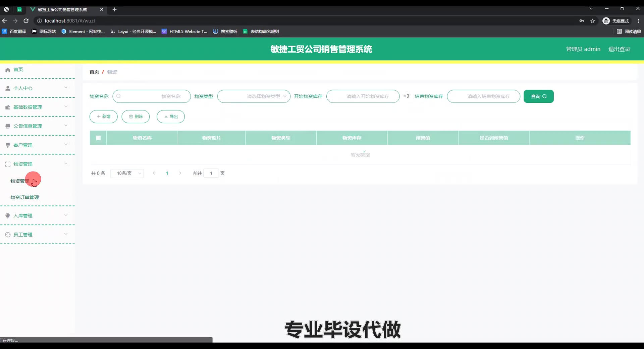Screen dimensions: 644x349
Task: Click the 新增 add button
Action: [x=103, y=116]
